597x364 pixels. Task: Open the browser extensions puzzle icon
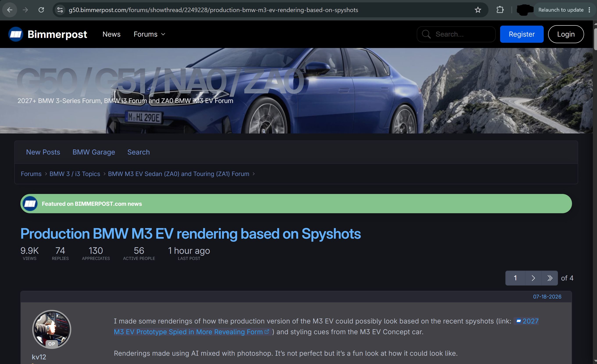(500, 10)
